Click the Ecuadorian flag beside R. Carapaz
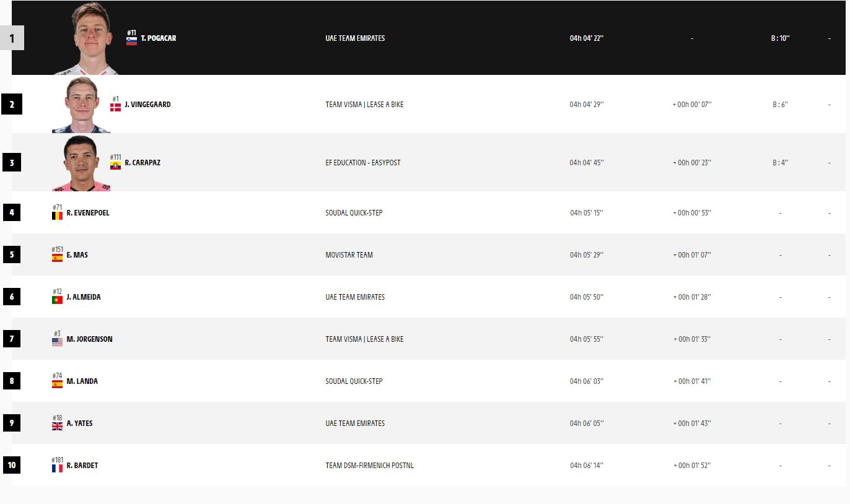Screen dimensions: 850x504 tap(115, 166)
